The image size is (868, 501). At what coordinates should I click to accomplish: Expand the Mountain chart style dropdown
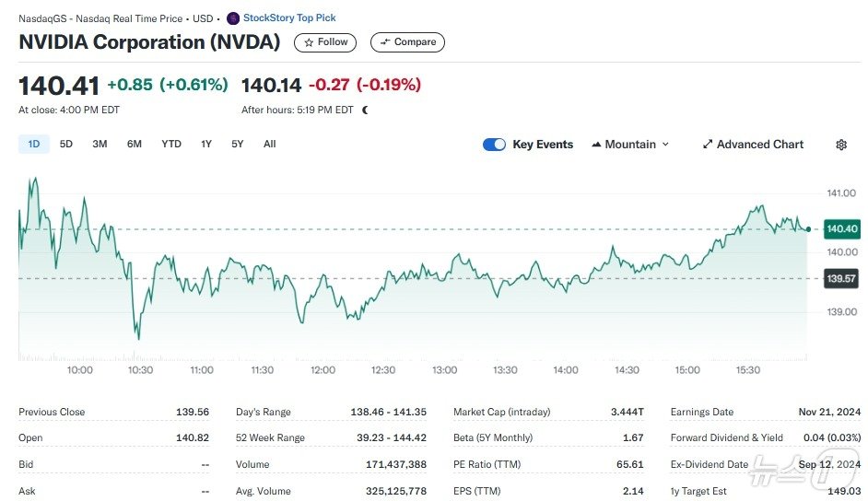[665, 145]
